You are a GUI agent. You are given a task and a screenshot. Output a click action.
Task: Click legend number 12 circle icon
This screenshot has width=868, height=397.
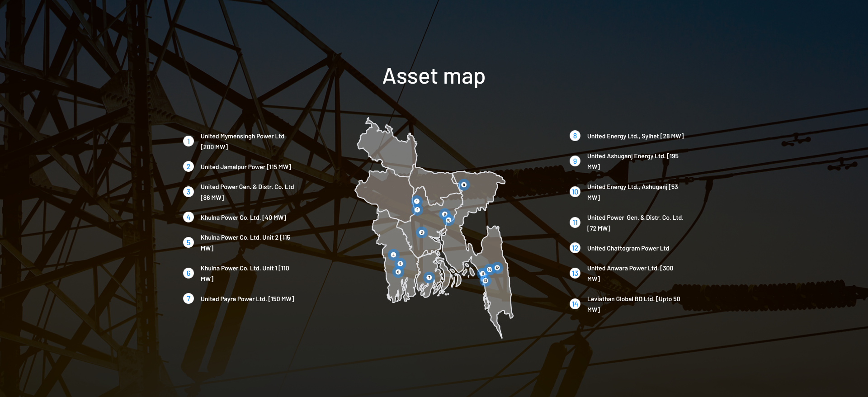coord(575,248)
